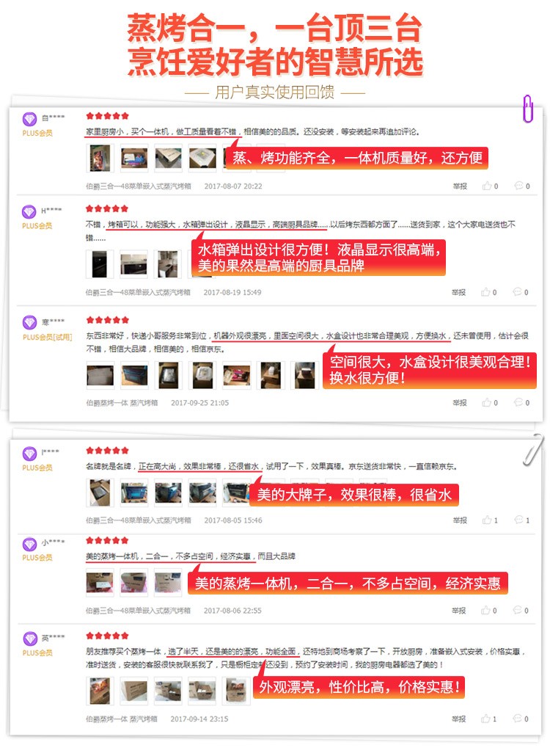Click the purple diamond PLUS avatar of user H****
550x756 pixels.
click(29, 211)
